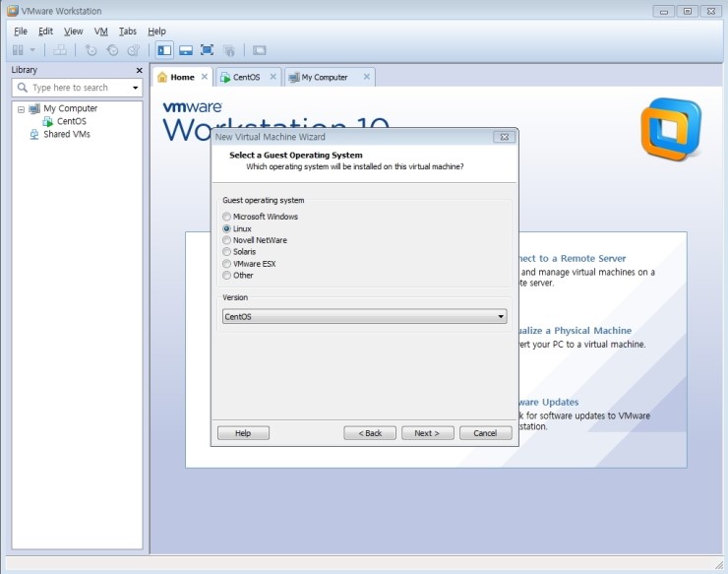Screen dimensions: 728x574
Task: Click the Home tab house icon
Action: click(162, 77)
